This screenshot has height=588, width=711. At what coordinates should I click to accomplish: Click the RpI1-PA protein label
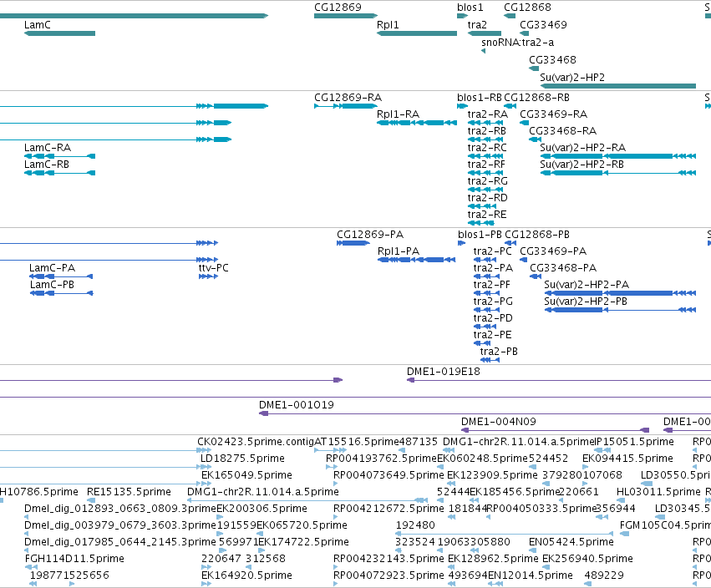click(x=399, y=251)
